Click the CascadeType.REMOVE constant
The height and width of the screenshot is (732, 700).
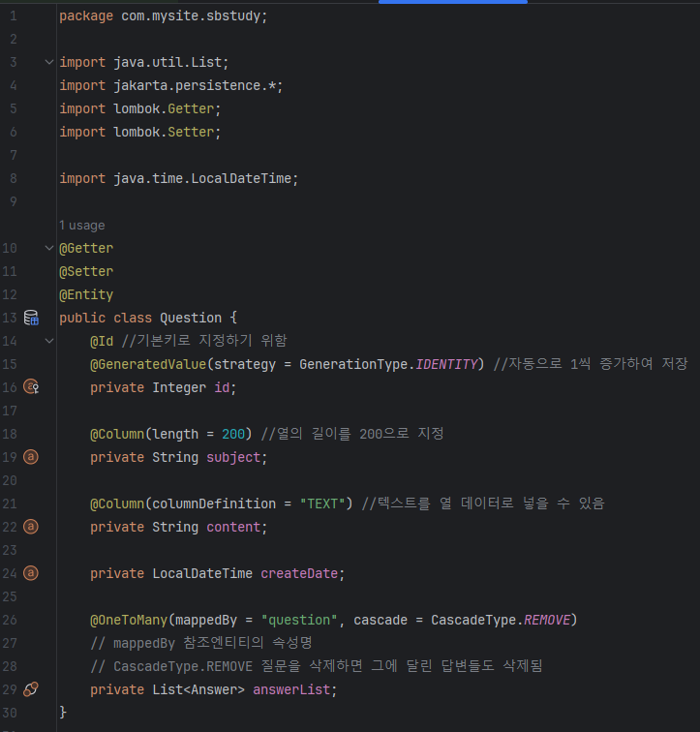click(x=501, y=620)
